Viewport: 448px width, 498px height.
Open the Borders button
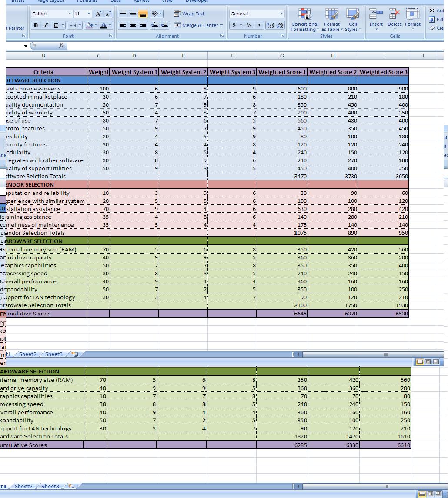pos(72,25)
